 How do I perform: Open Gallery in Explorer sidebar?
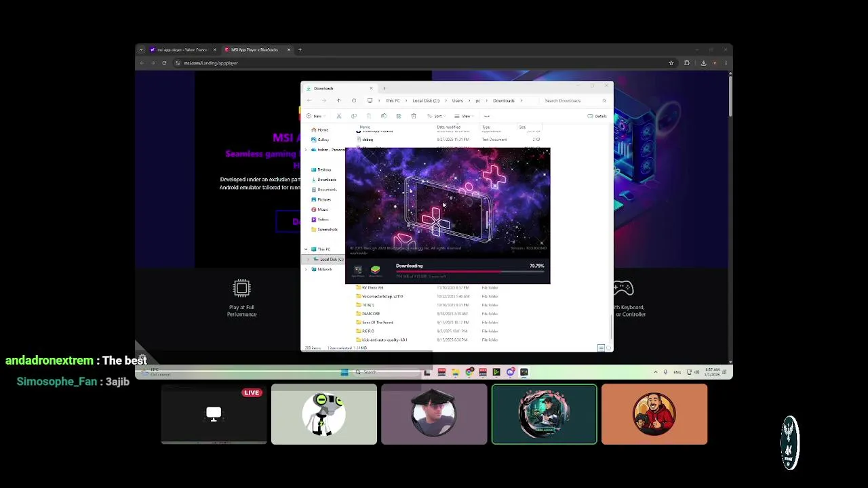320,140
